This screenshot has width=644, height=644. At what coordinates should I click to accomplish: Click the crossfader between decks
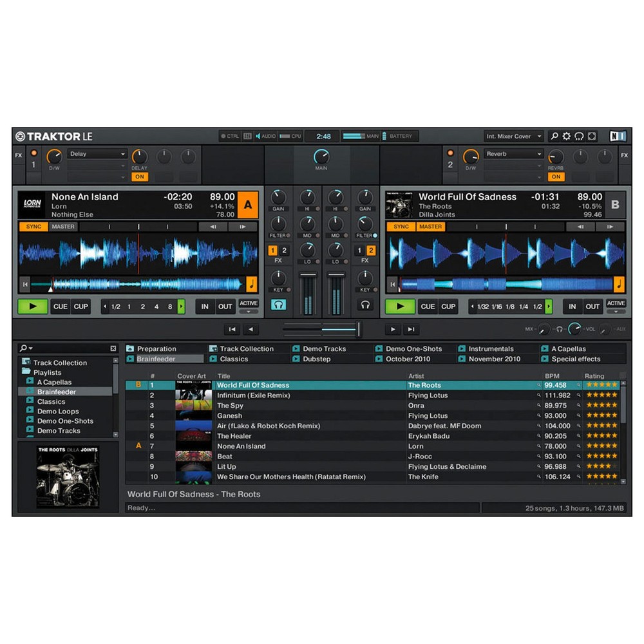[321, 328]
